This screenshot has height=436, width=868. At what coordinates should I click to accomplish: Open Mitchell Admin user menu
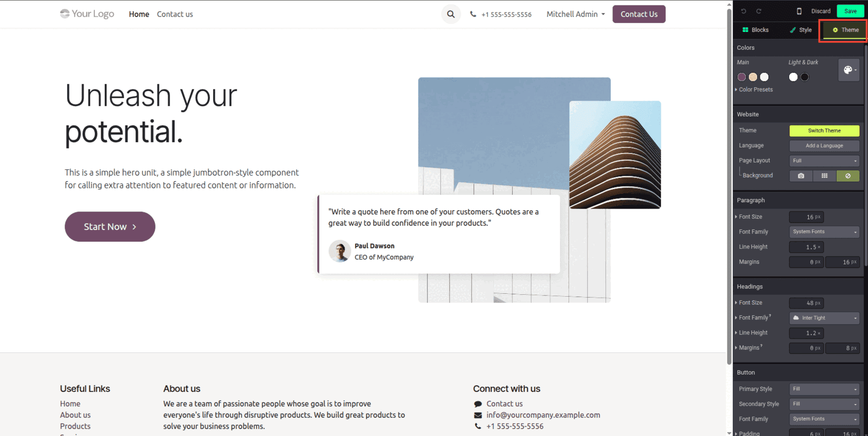click(x=576, y=14)
